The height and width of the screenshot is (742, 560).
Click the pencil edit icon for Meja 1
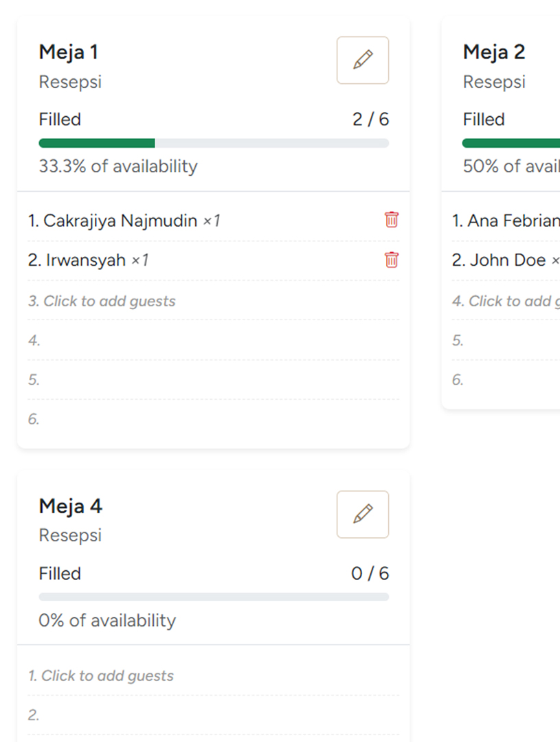362,60
